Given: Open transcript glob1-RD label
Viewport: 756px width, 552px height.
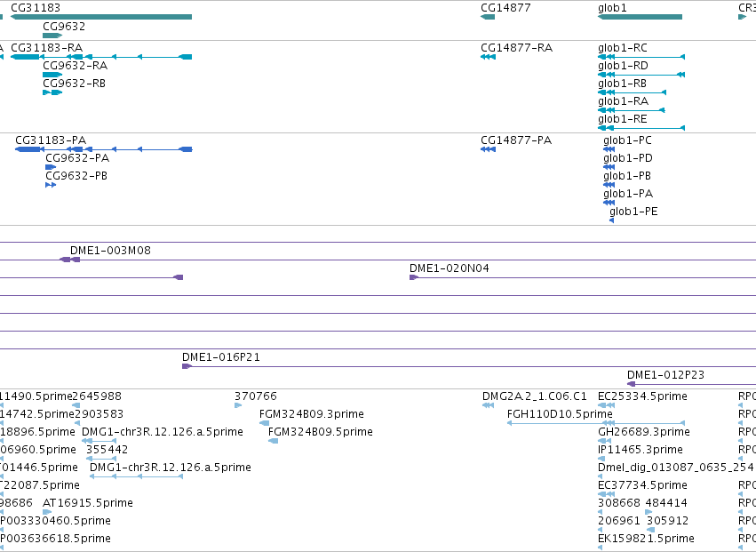Looking at the screenshot, I should click(x=623, y=66).
